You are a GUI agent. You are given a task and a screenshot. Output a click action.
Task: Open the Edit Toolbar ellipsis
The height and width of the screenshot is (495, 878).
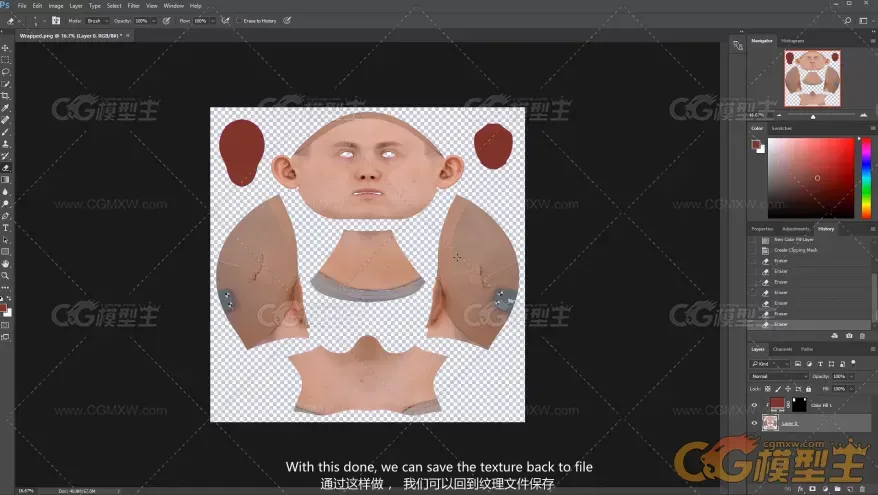click(6, 288)
